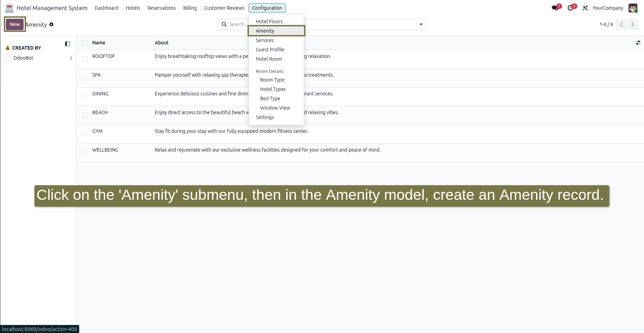Open the search options dropdown arrow
644x333 pixels.
click(x=421, y=24)
